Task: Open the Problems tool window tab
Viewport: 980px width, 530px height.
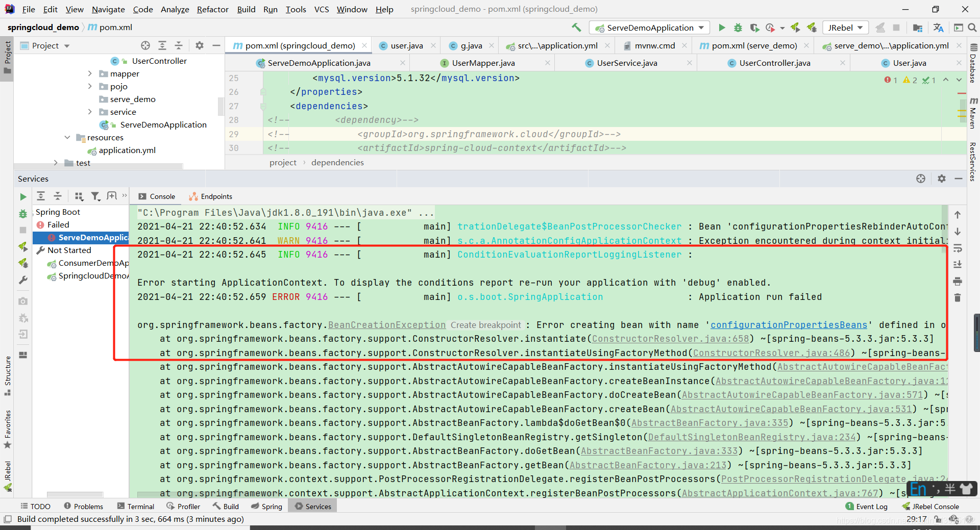Action: pos(83,507)
